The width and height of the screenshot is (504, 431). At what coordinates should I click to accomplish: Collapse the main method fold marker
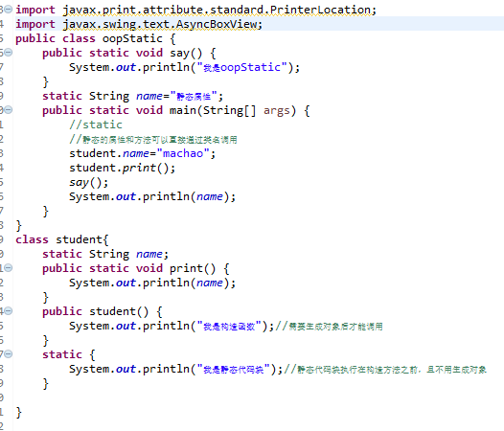point(9,110)
